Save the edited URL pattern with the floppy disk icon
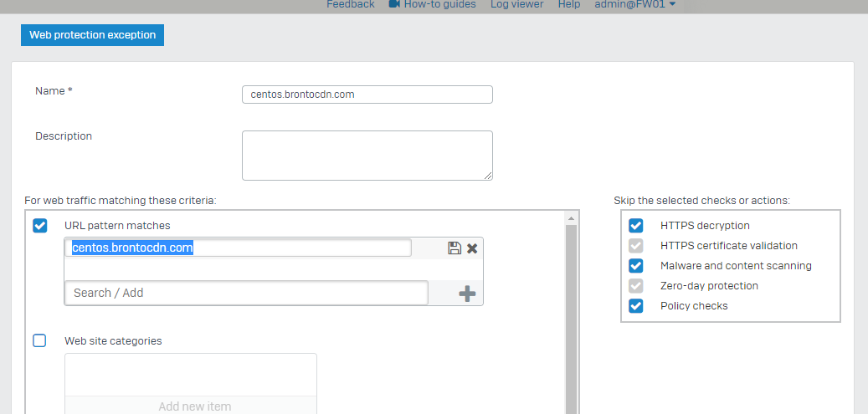Viewport: 868px width, 414px height. pos(455,248)
